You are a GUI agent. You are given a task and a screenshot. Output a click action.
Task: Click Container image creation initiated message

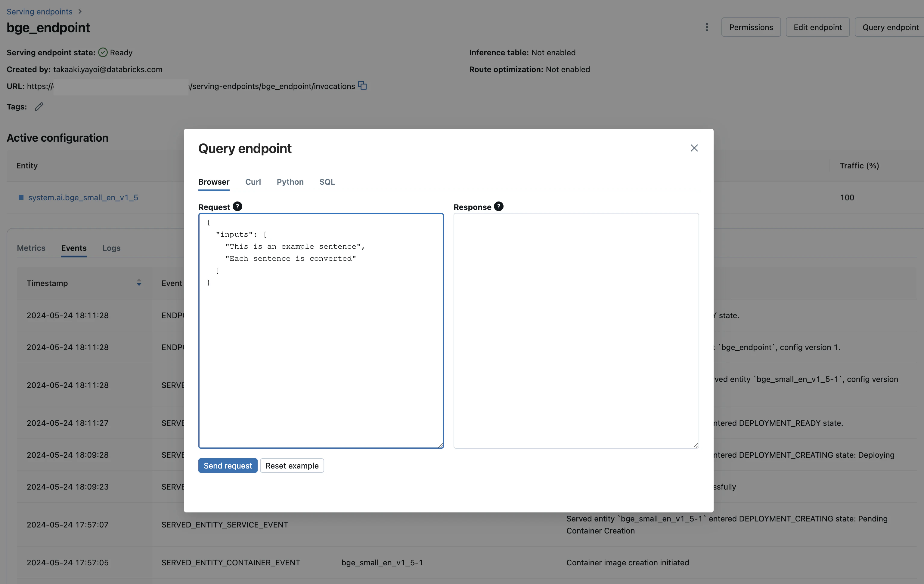point(628,563)
